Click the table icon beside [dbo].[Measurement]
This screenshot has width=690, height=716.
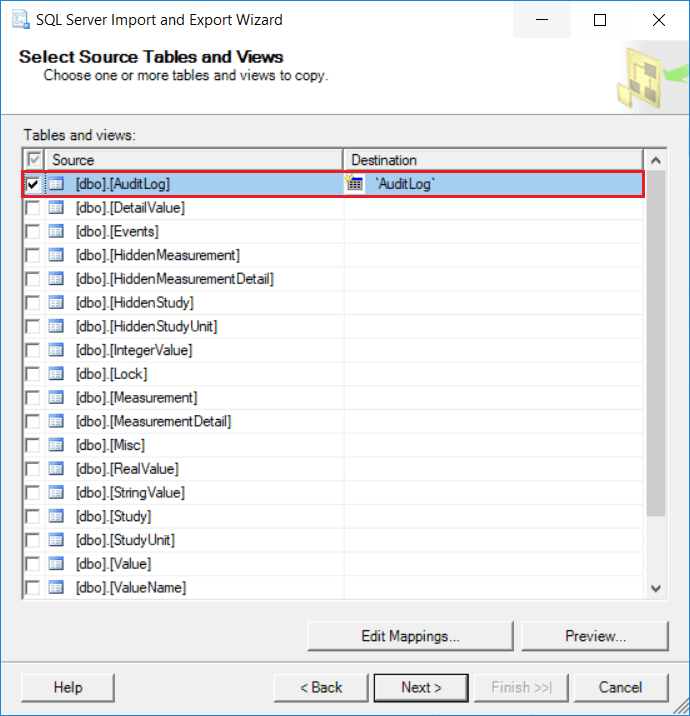point(56,398)
